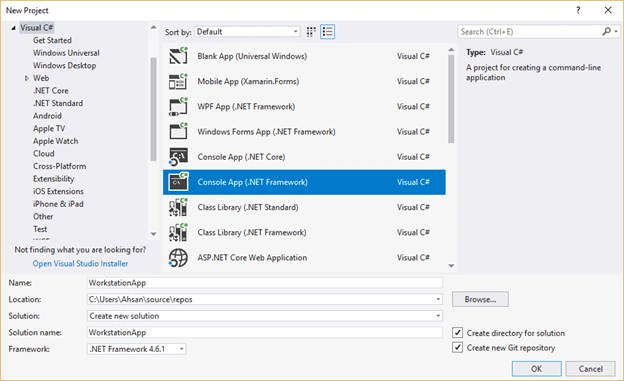This screenshot has height=381, width=624.
Task: Select the Blank App (Universal Windows) template icon
Action: (178, 56)
